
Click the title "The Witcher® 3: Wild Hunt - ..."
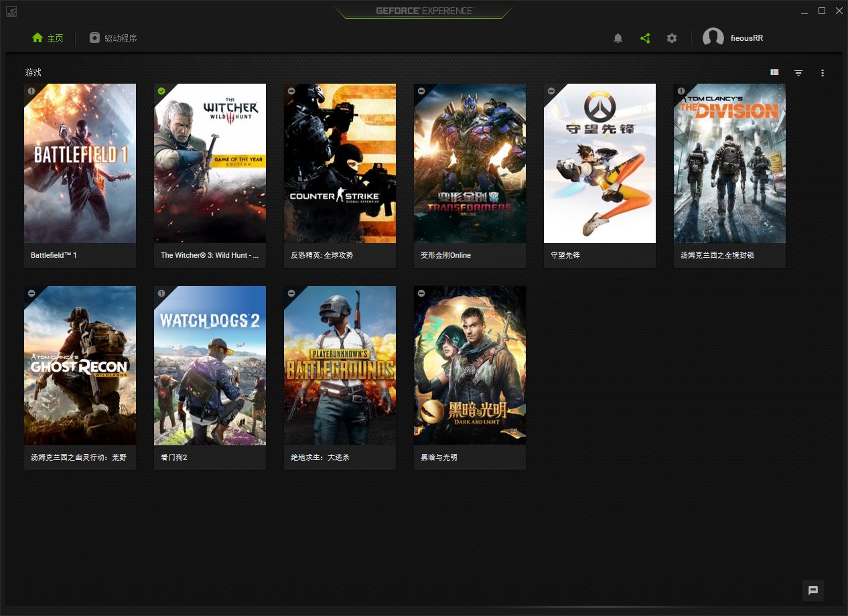click(210, 255)
